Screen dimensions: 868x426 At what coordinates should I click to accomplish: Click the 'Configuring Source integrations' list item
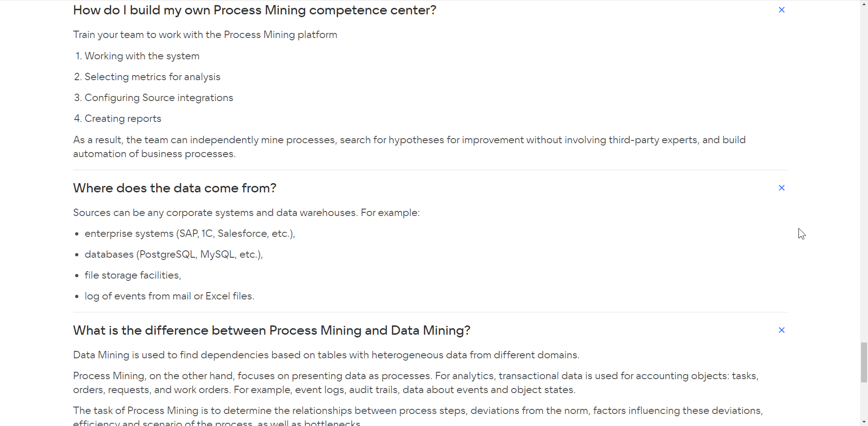[159, 98]
